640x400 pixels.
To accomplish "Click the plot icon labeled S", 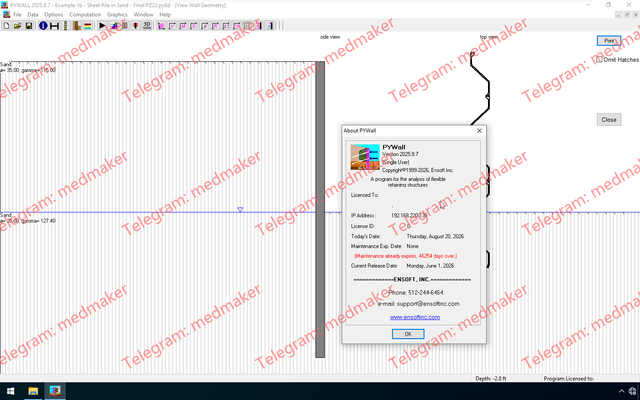I will [193, 26].
